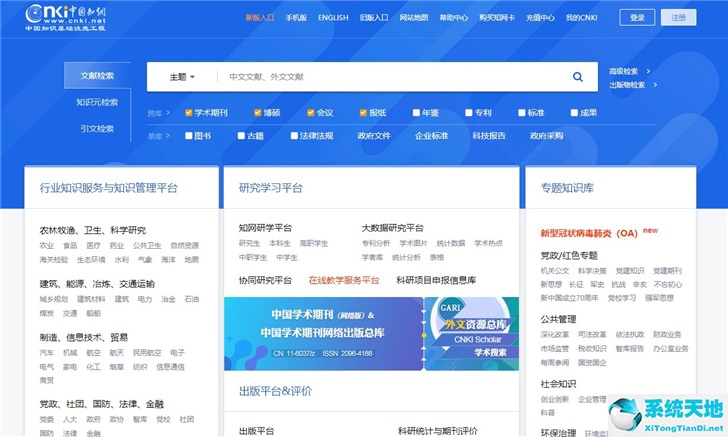Open 网站地图 in top navigation
The height and width of the screenshot is (437, 728).
(414, 18)
